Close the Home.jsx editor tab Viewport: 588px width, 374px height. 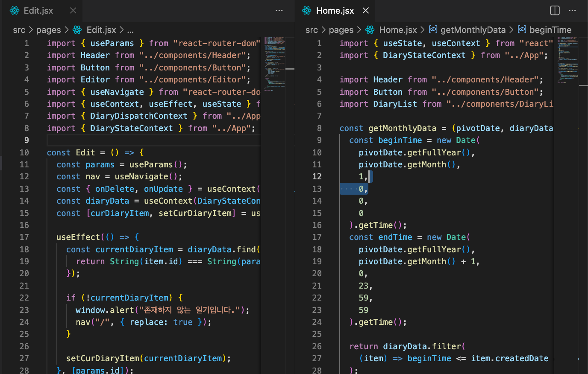click(366, 11)
